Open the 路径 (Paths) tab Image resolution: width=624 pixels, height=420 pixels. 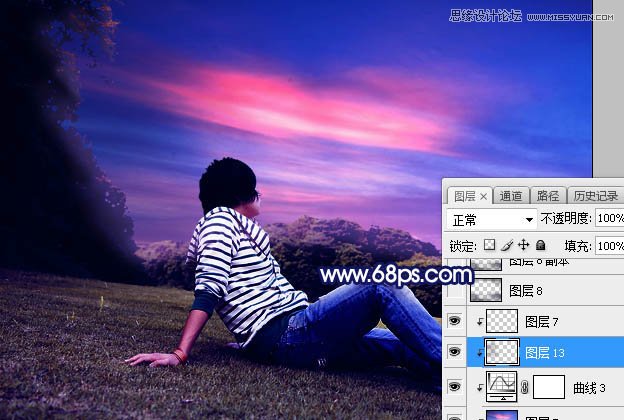pyautogui.click(x=548, y=196)
